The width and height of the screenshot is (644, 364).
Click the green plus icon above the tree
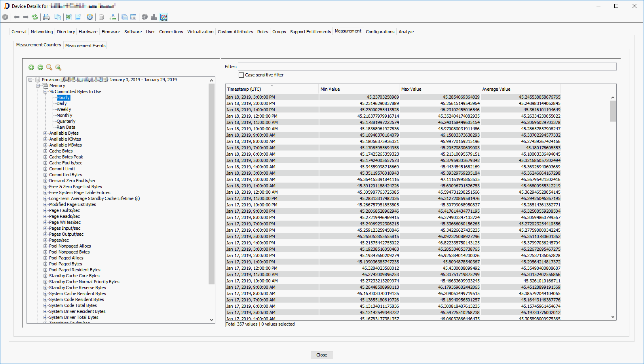31,67
